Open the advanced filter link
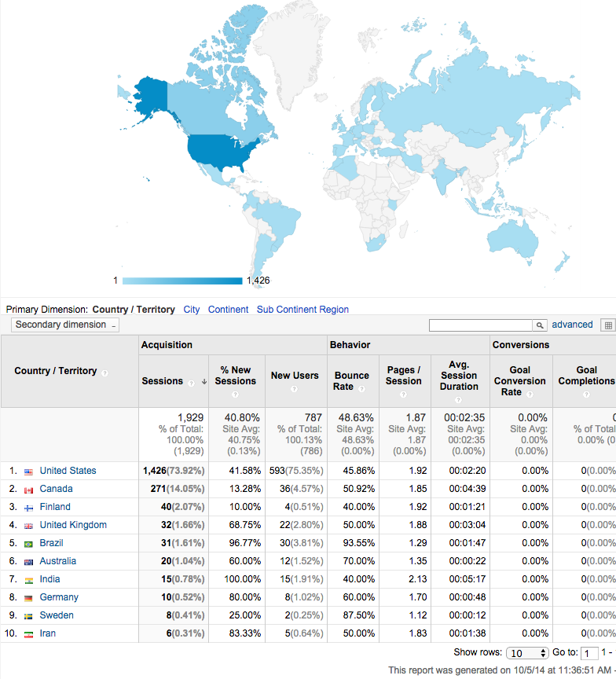Image resolution: width=616 pixels, height=679 pixels. tap(572, 325)
